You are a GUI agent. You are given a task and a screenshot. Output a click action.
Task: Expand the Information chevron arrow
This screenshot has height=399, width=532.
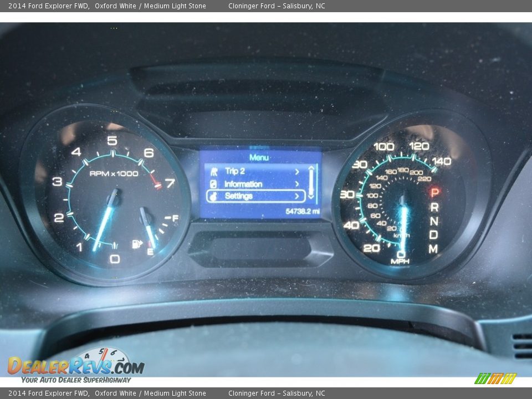pyautogui.click(x=297, y=184)
